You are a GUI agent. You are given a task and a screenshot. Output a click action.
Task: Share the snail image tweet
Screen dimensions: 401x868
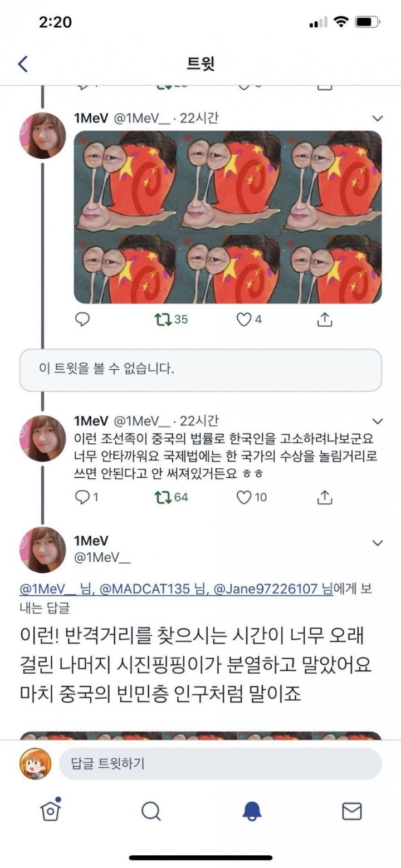click(324, 319)
